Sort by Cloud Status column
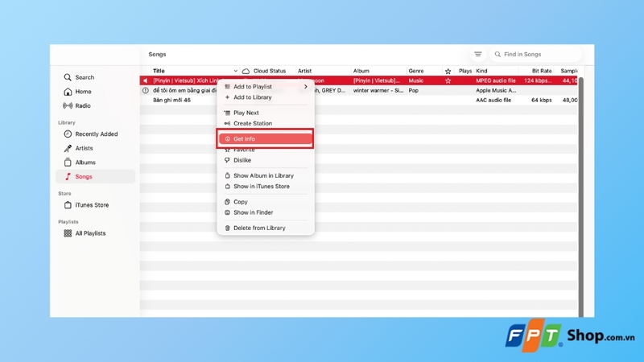This screenshot has height=362, width=644. pyautogui.click(x=270, y=71)
